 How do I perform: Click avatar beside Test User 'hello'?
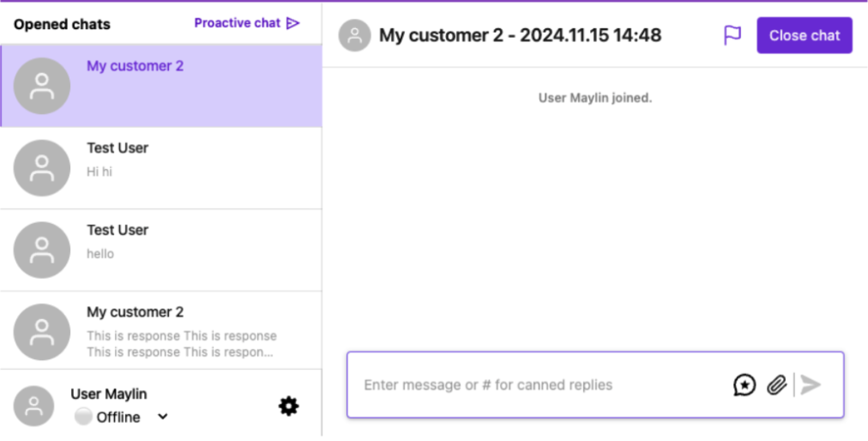coord(42,250)
